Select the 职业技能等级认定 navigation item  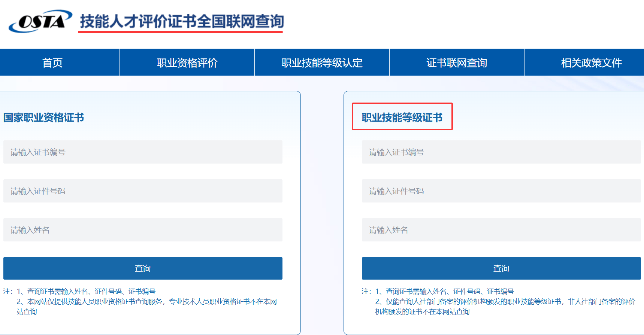point(322,63)
